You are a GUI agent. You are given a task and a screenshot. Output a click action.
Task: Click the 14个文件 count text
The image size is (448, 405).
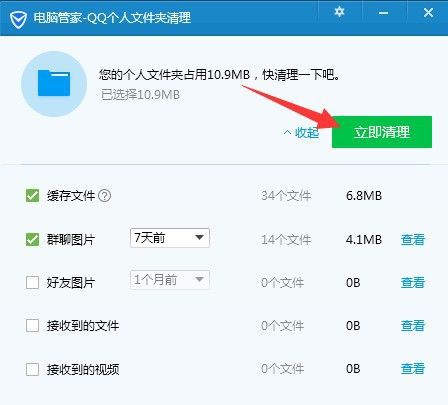[286, 240]
